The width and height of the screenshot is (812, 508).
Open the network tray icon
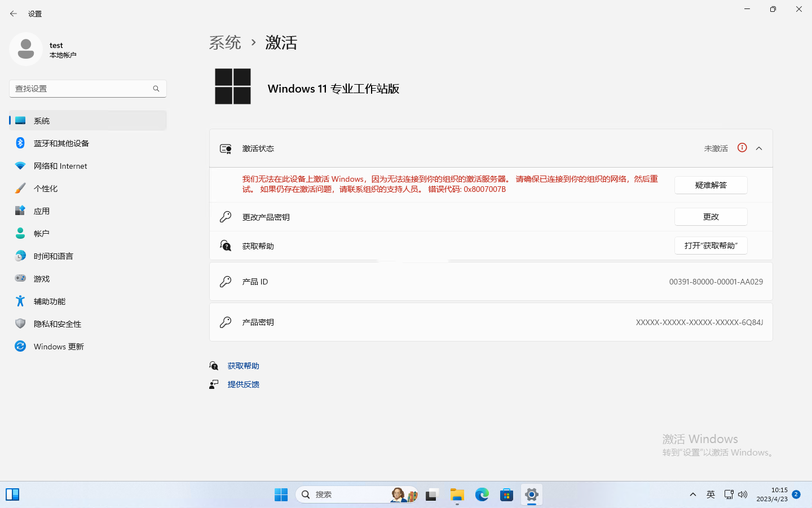(x=729, y=494)
